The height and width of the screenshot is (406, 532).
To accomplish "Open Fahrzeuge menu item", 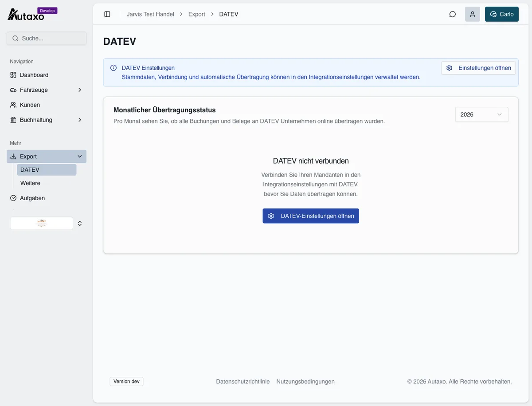I will point(47,90).
